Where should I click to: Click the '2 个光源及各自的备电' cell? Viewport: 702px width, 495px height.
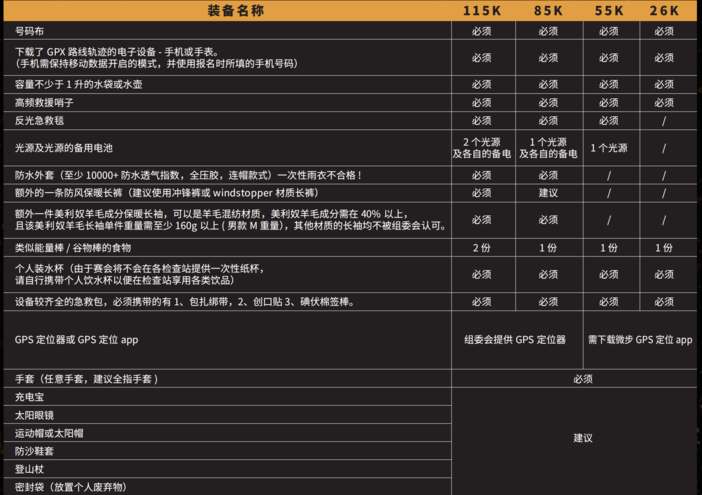(481, 147)
